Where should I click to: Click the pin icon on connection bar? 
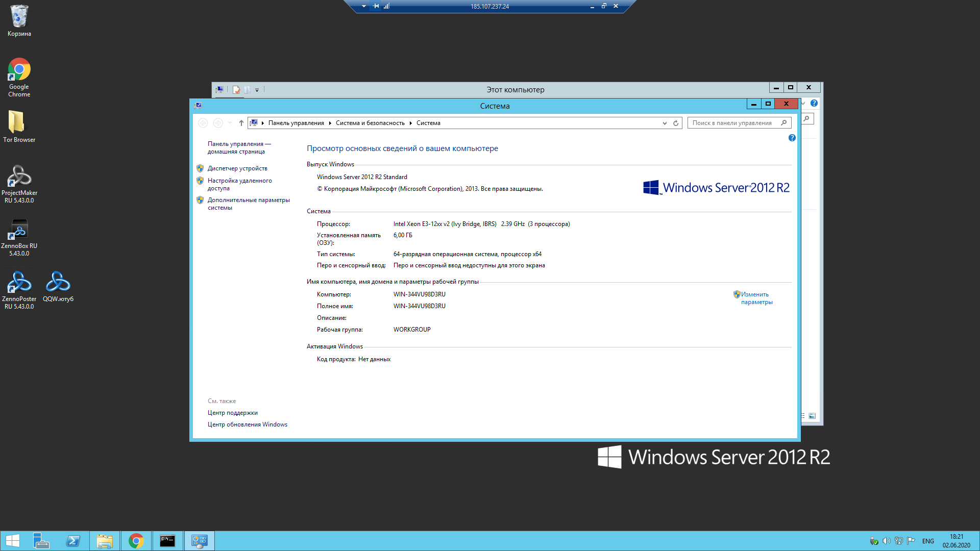point(376,6)
